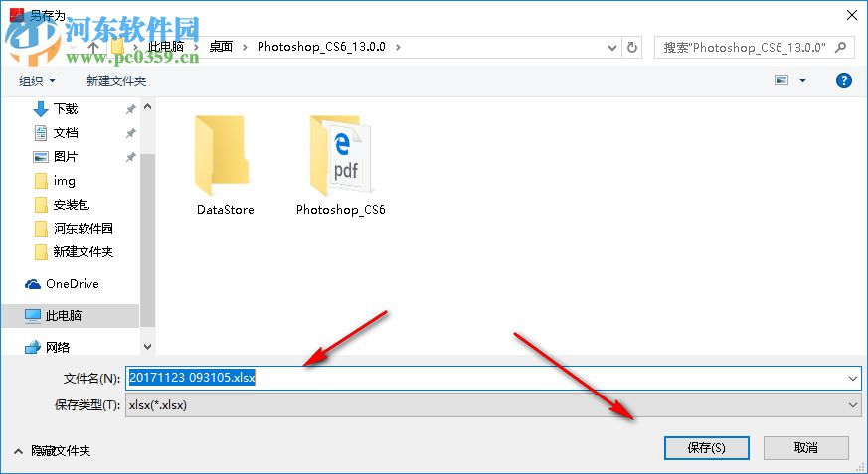Viewport: 868px width, 474px height.
Task: Click the Save (保存) button
Action: 706,447
